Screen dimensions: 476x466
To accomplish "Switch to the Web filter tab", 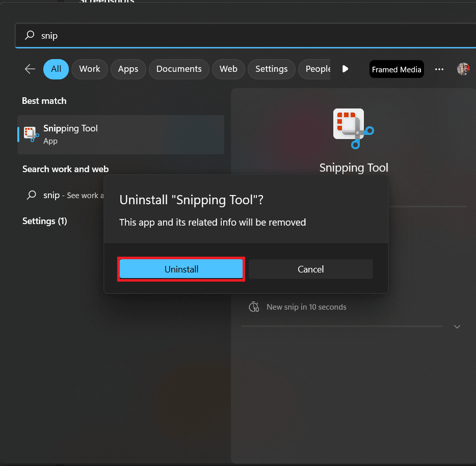I will point(228,69).
